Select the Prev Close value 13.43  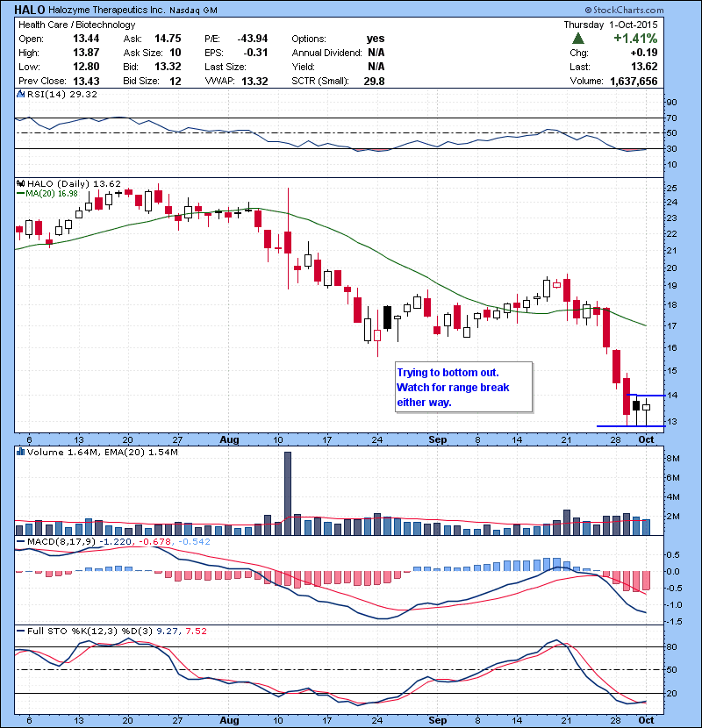[86, 81]
